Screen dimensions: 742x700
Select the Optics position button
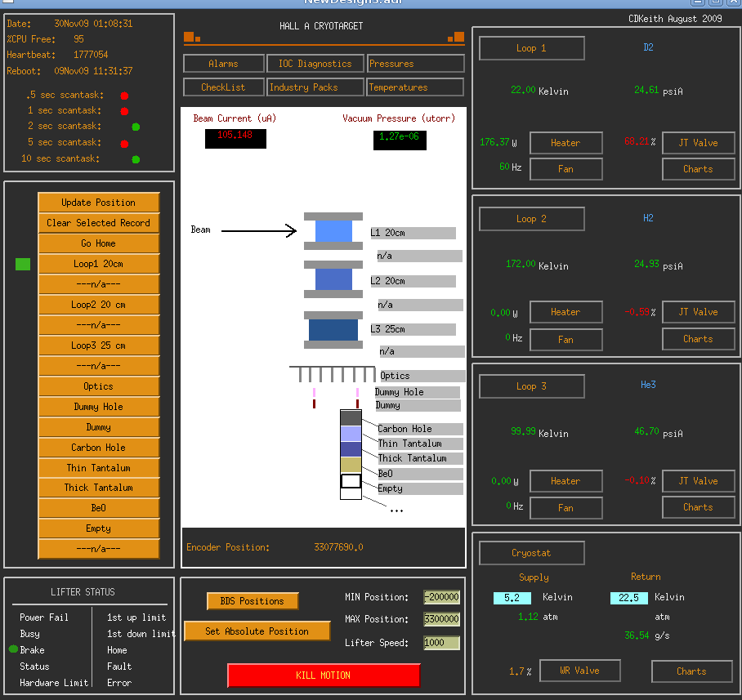[x=98, y=386]
